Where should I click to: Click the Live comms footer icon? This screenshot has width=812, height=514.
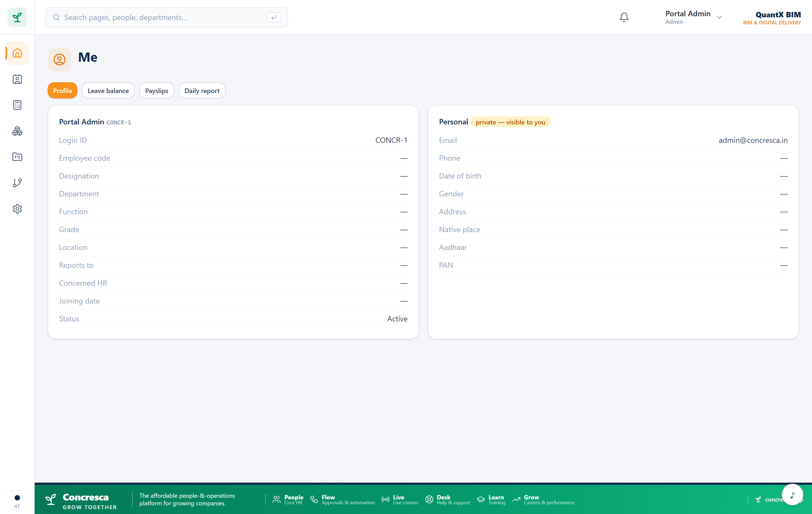[x=385, y=499]
